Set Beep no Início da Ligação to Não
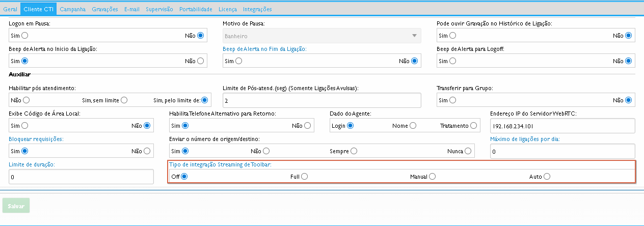The height and width of the screenshot is (226, 644). tap(201, 61)
